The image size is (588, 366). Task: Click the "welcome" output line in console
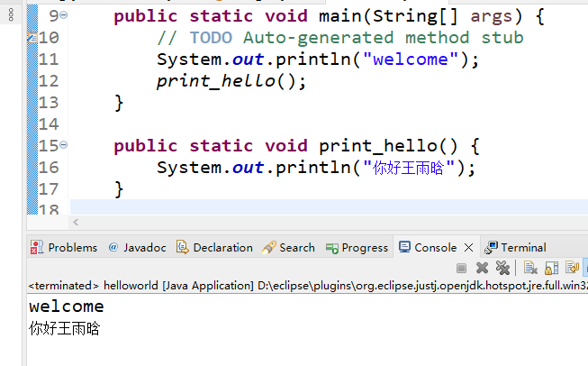click(x=67, y=307)
